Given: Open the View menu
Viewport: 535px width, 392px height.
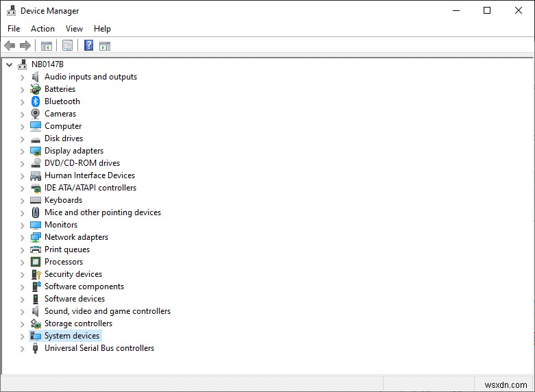Looking at the screenshot, I should point(74,29).
